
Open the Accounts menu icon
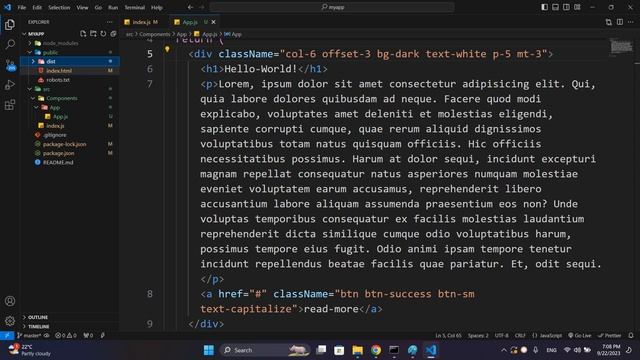click(10, 301)
